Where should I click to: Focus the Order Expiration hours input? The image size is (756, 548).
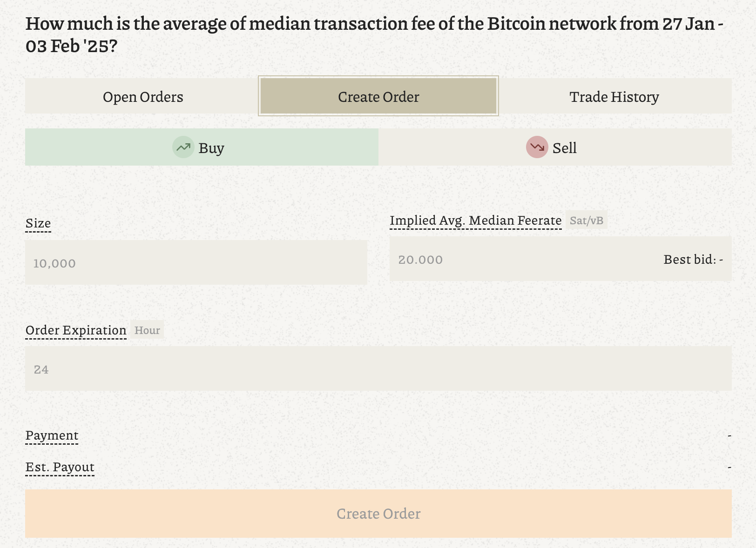378,368
